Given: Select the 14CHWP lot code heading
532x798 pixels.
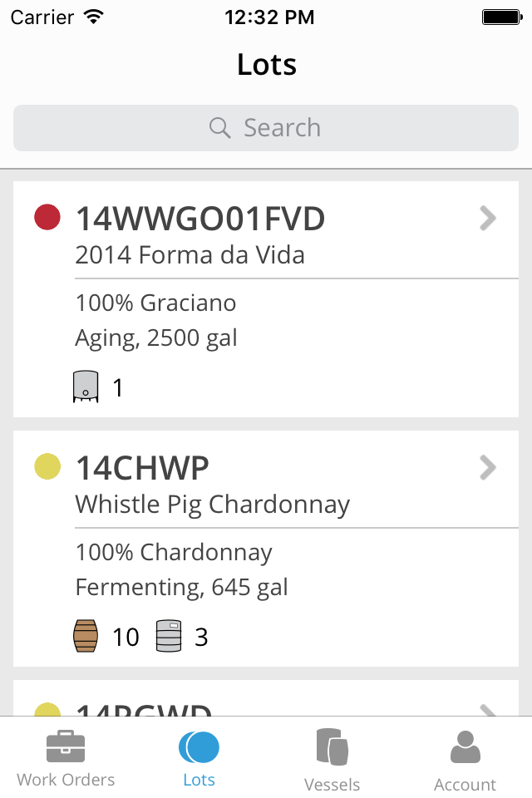Looking at the screenshot, I should coord(142,468).
